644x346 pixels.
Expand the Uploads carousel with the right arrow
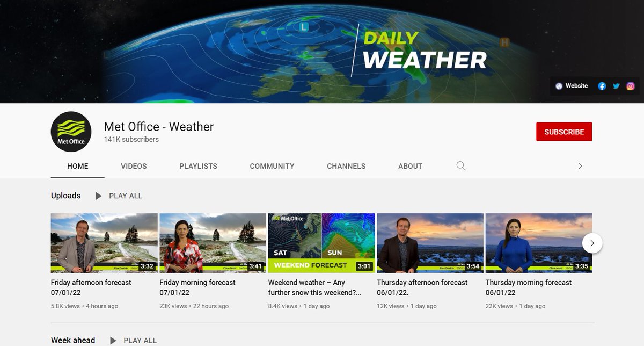[x=592, y=243]
